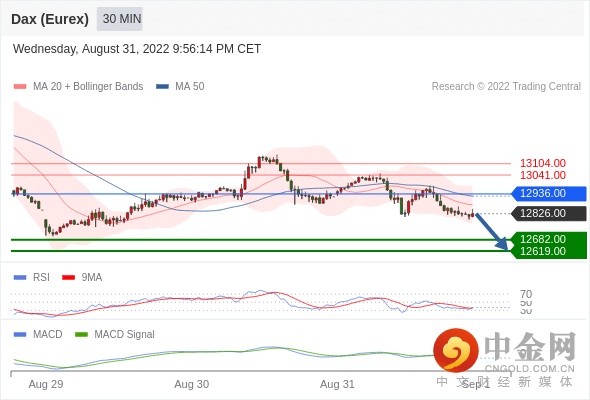Click Research © 2022 Trading Central text

tap(506, 87)
